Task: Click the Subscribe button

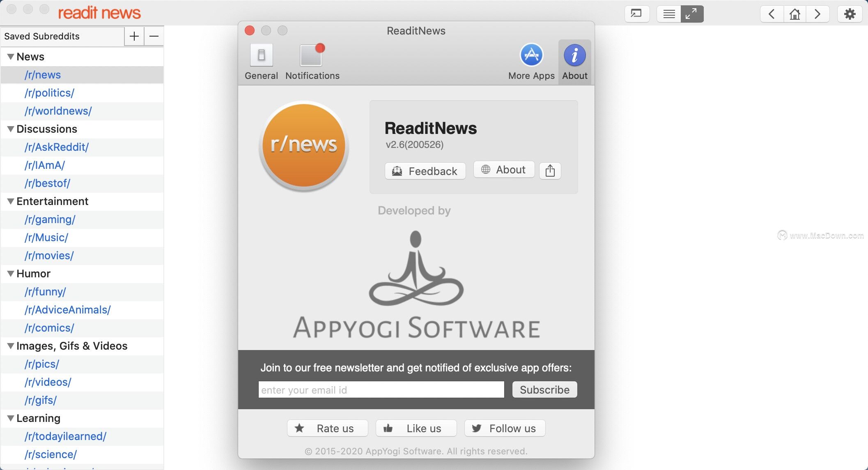Action: (x=544, y=389)
